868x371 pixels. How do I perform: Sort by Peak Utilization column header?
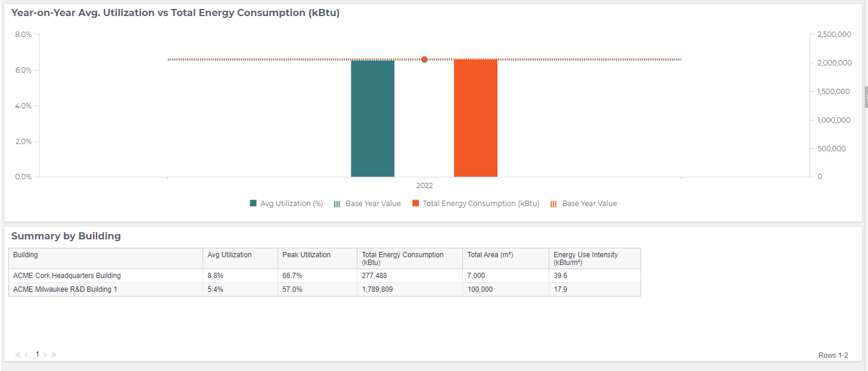pos(306,255)
